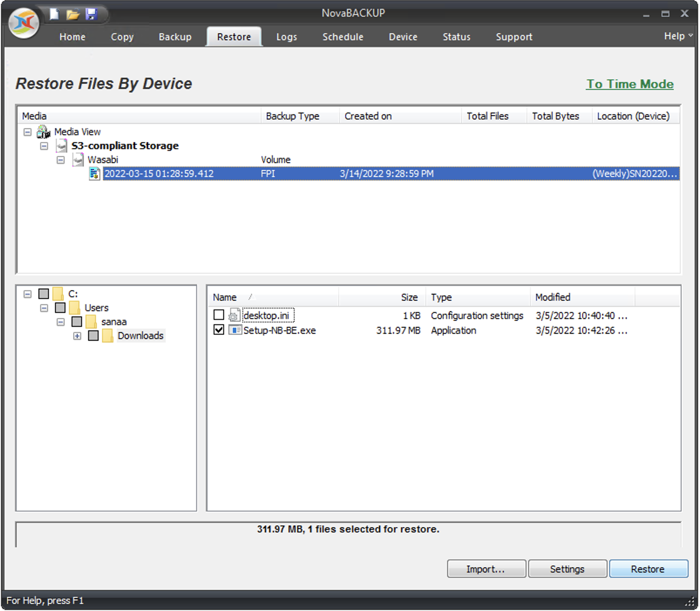The height and width of the screenshot is (611, 700).
Task: Click the Open folder icon in title bar
Action: pyautogui.click(x=72, y=14)
